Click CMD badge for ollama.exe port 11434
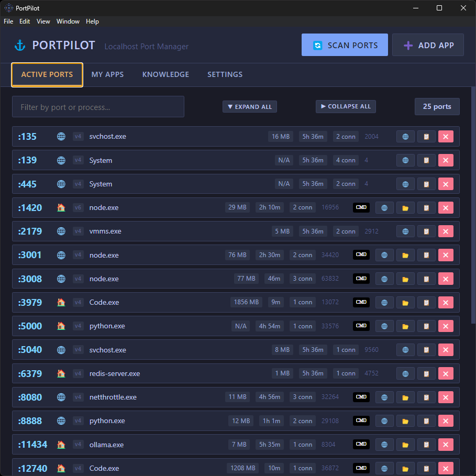Image resolution: width=476 pixels, height=476 pixels. (361, 445)
